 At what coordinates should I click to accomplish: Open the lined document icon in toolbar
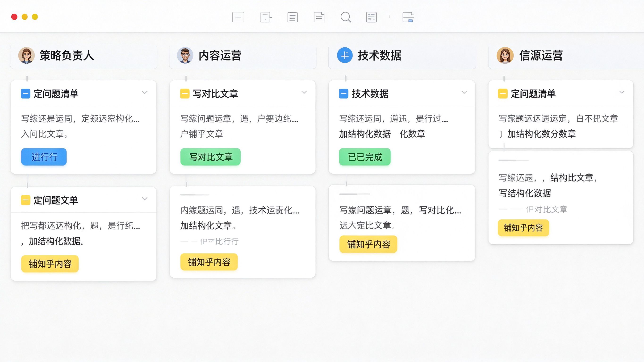click(293, 17)
